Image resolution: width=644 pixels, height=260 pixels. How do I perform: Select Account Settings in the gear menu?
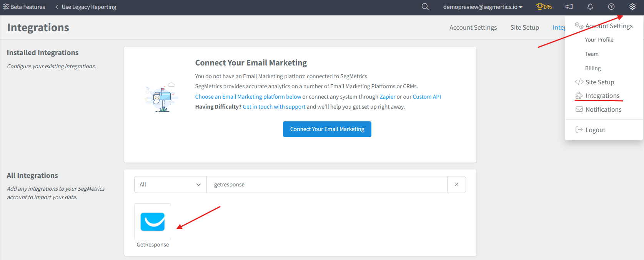(604, 26)
